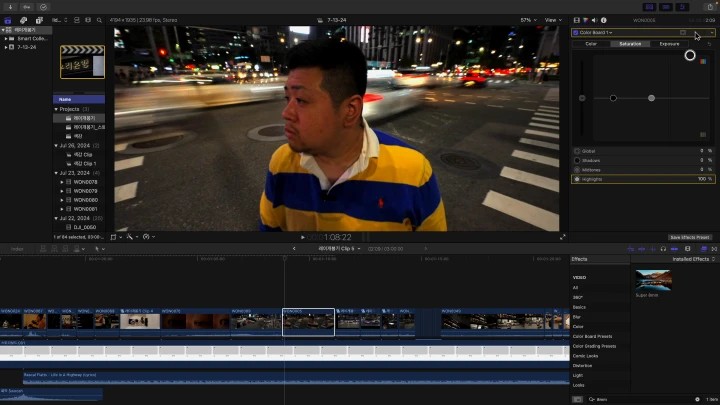Open the Color Board 1 name dropdown
Image resolution: width=720 pixels, height=405 pixels.
click(x=596, y=33)
